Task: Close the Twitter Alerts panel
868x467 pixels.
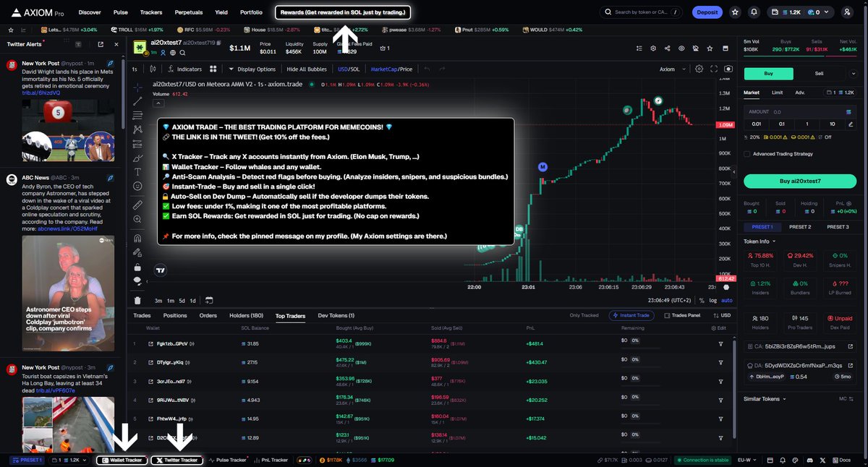Action: pos(116,44)
